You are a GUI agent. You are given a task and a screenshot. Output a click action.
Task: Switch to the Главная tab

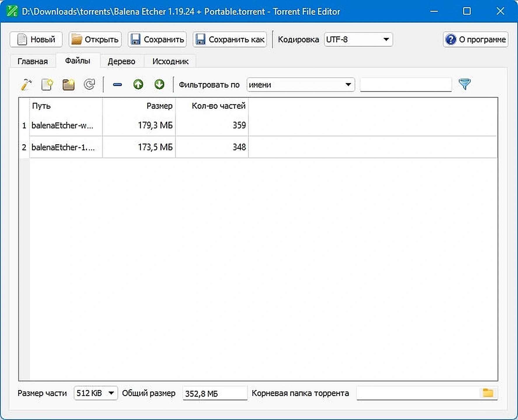pos(33,61)
